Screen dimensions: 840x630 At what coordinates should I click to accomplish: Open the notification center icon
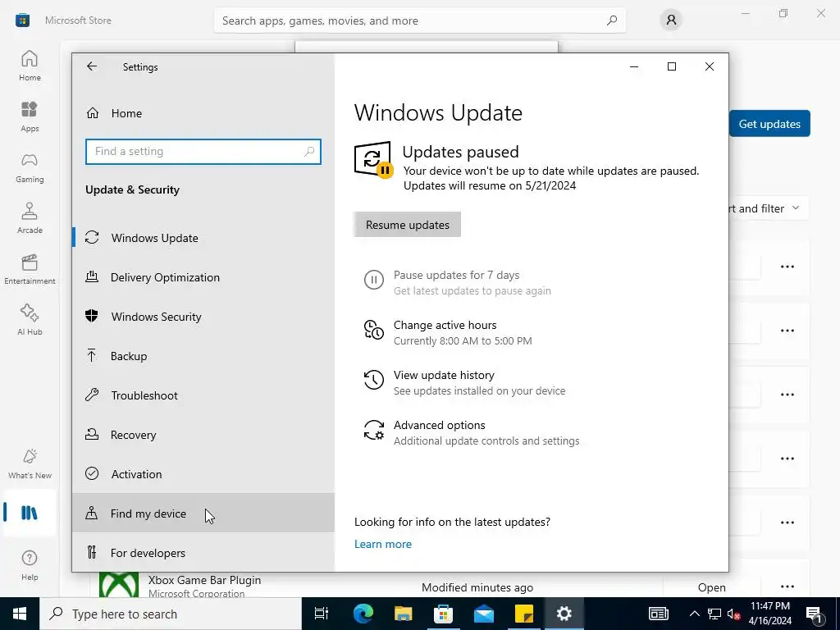tap(814, 614)
